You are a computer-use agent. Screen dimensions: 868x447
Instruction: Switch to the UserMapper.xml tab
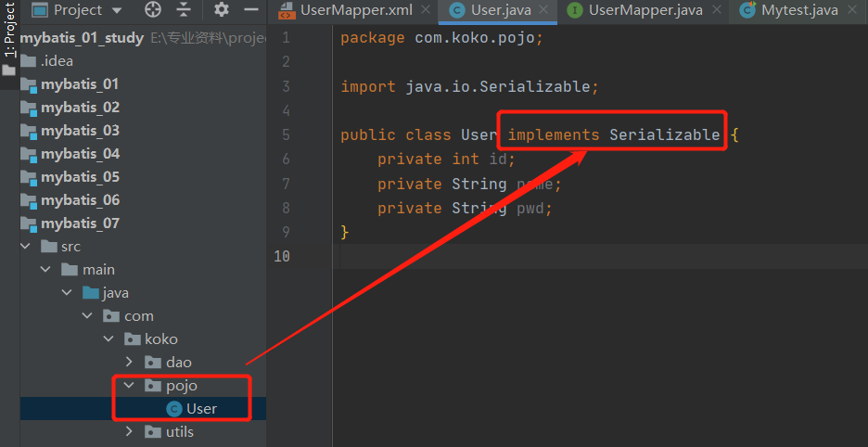coord(356,10)
